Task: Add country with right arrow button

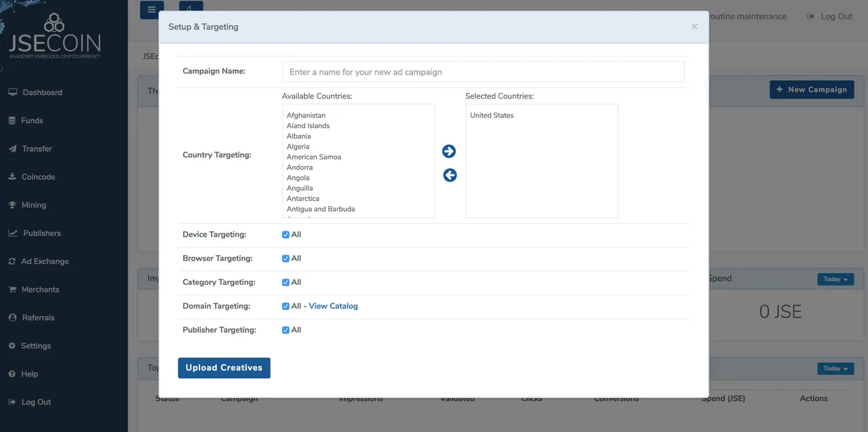Action: [x=449, y=151]
